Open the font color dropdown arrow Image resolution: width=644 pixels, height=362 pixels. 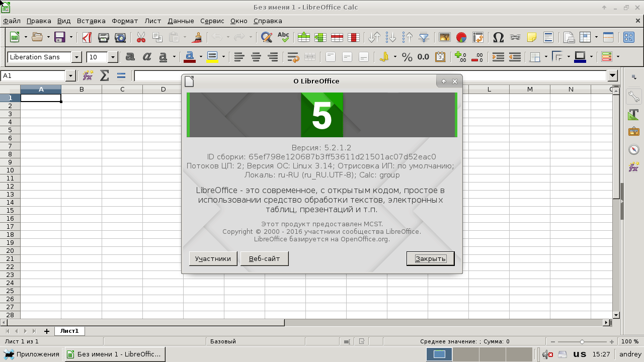tap(201, 57)
